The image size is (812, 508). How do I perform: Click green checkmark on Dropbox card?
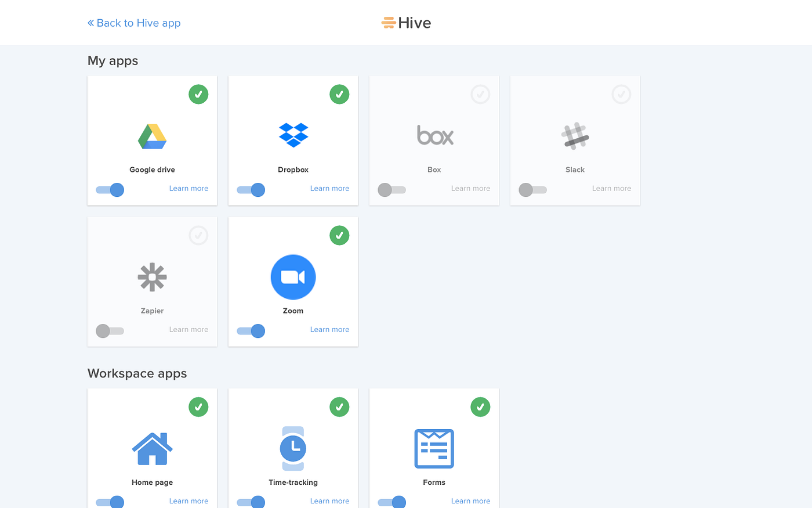point(339,94)
